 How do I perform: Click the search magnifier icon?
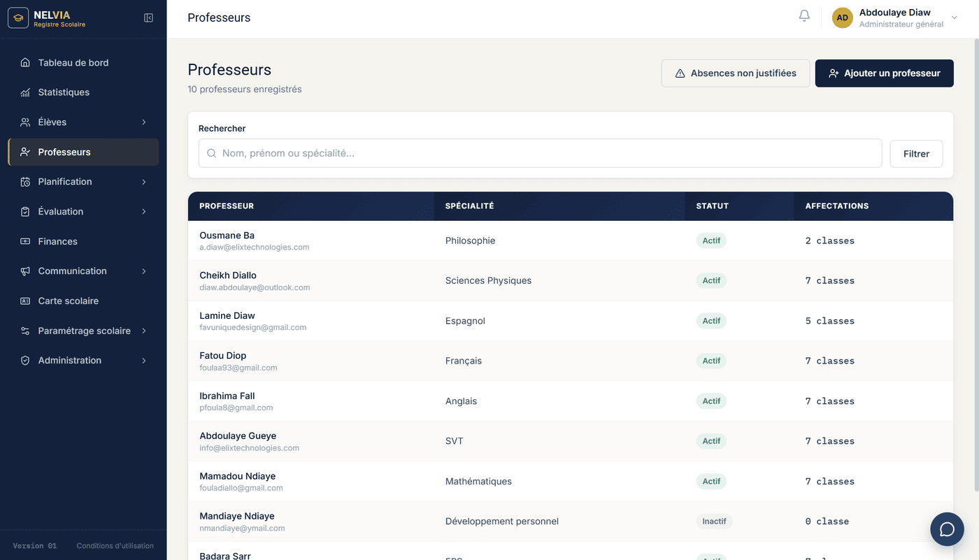211,153
